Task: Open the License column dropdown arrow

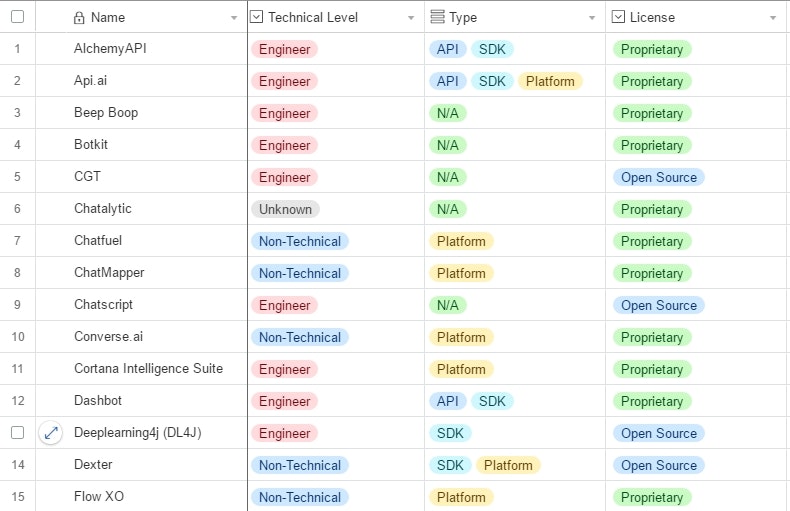Action: tap(772, 18)
